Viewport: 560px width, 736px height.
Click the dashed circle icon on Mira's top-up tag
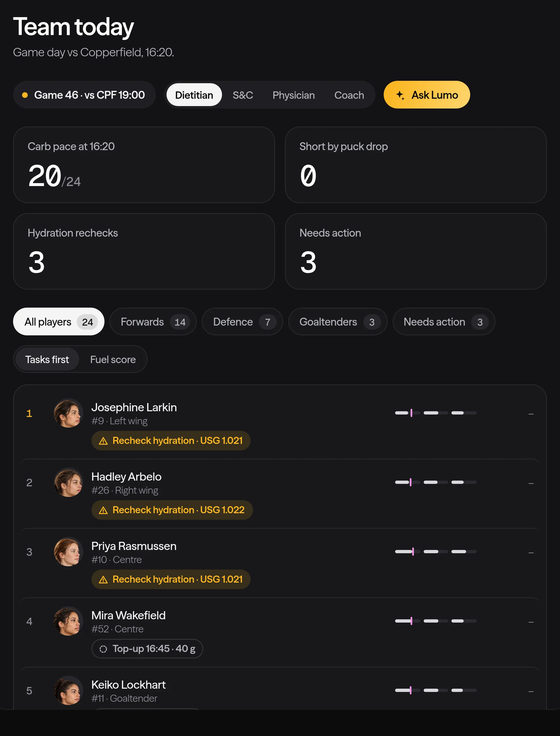pos(103,649)
